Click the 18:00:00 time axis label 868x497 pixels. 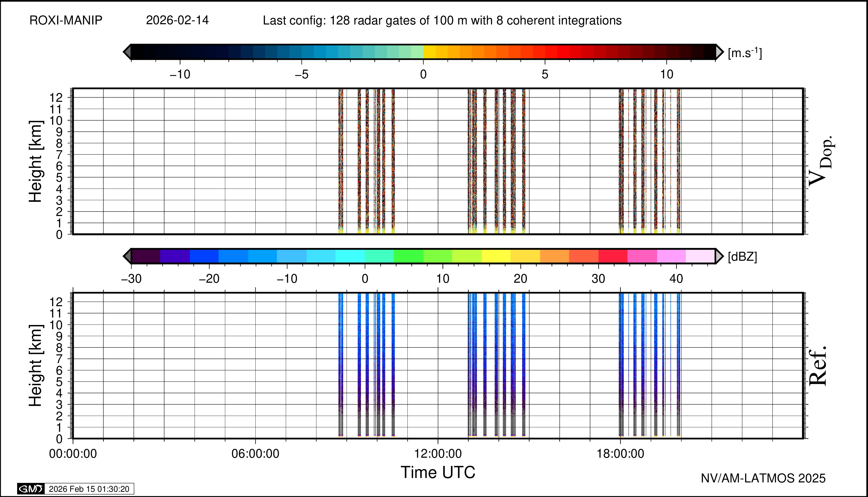(621, 454)
